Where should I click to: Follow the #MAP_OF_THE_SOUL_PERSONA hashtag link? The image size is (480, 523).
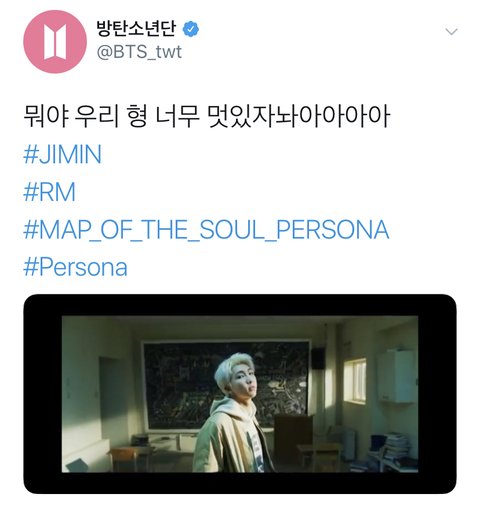[206, 230]
